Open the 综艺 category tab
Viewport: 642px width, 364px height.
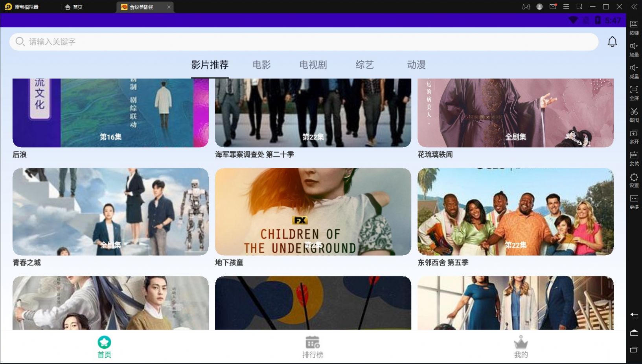[364, 65]
